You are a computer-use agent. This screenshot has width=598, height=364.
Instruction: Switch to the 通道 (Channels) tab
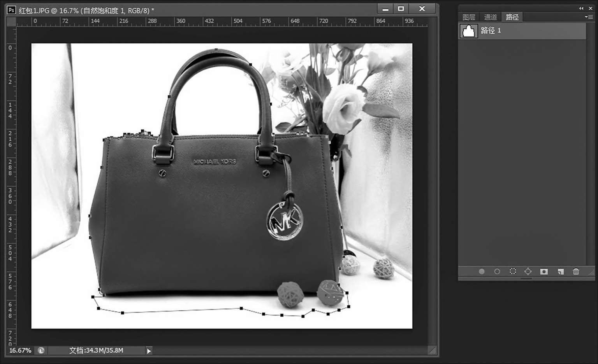(x=490, y=17)
